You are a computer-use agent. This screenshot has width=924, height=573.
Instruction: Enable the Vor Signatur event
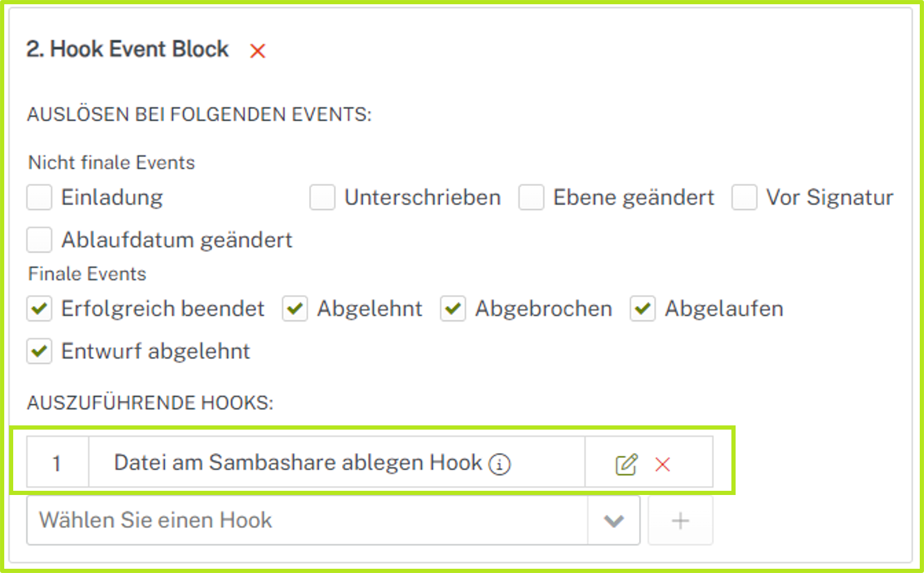pyautogui.click(x=744, y=197)
